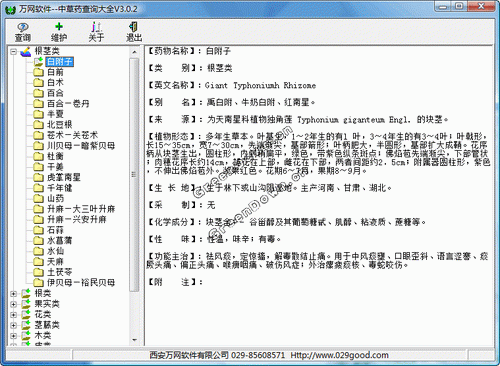Select 半夏 in the herb tree
Screen dimensions: 500x366
[55, 114]
